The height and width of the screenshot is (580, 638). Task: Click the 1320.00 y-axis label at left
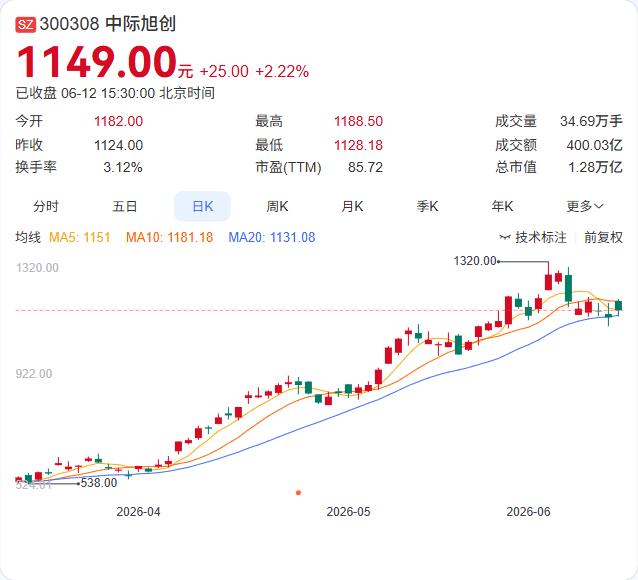click(37, 268)
